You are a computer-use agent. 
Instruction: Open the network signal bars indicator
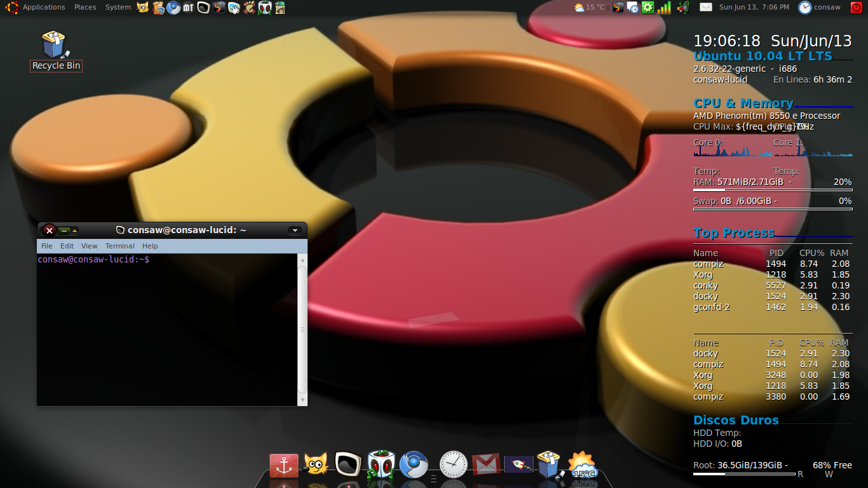(x=664, y=8)
